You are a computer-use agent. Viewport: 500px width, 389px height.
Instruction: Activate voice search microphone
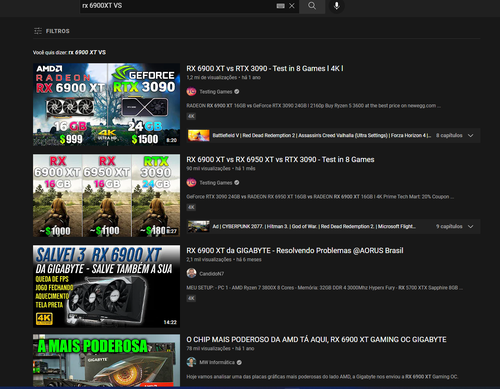coord(337,6)
